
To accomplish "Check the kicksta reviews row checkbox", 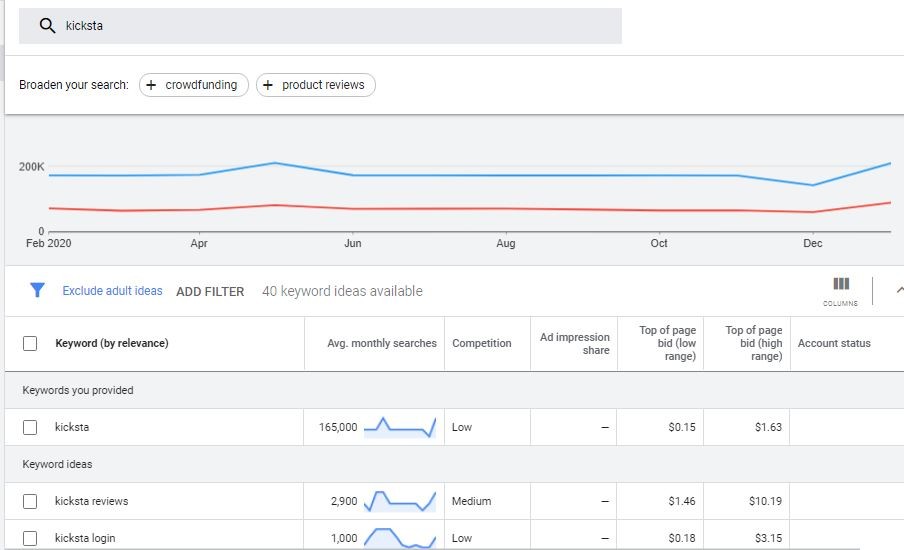I will (x=30, y=501).
